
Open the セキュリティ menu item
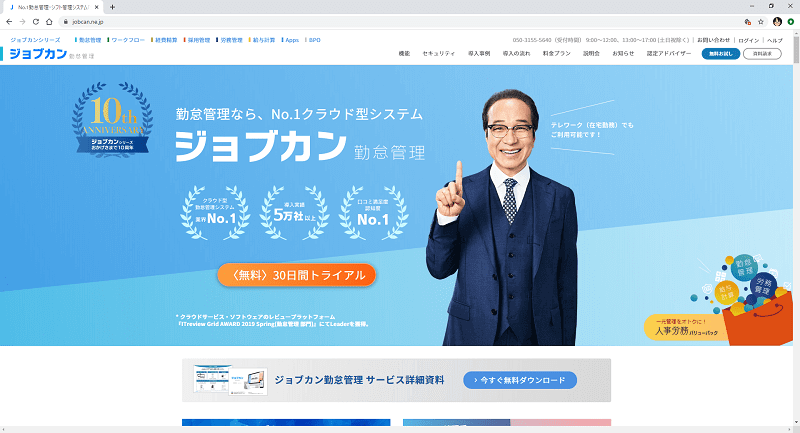pos(438,54)
